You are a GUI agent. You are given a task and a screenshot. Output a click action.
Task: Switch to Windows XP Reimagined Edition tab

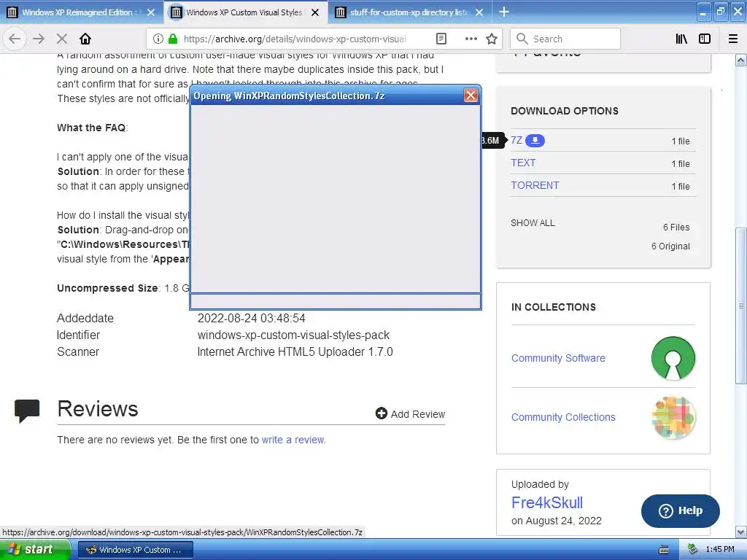(82, 12)
